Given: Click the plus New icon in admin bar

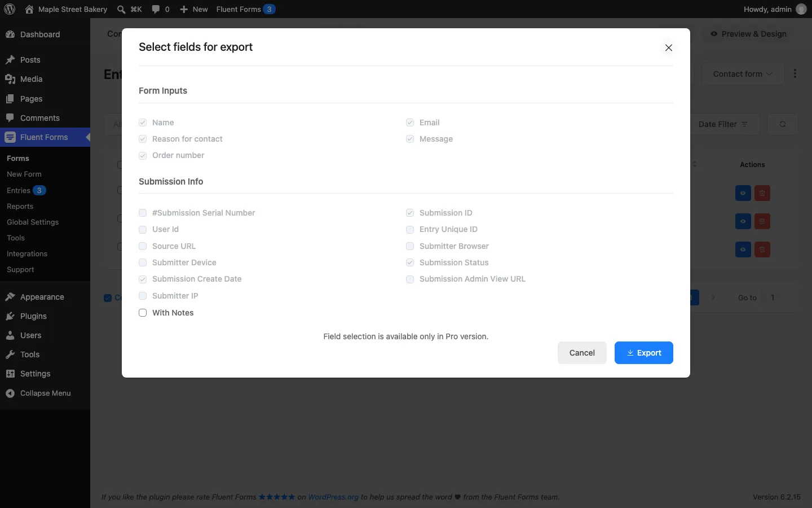Looking at the screenshot, I should tap(184, 9).
